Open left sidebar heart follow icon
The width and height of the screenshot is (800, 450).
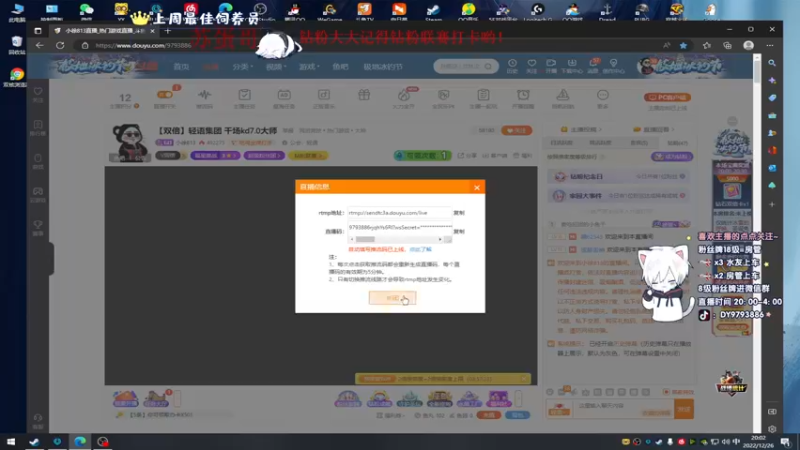[38, 94]
